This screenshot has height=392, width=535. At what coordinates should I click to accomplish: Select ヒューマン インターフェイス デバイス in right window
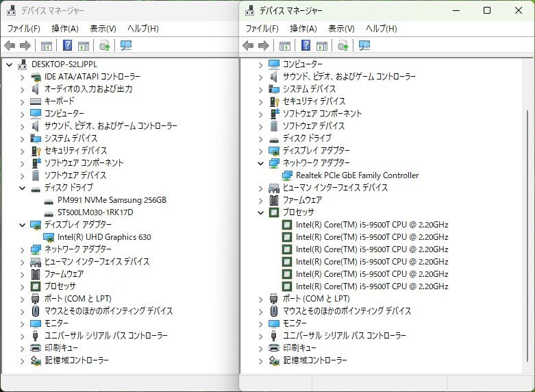[x=336, y=188]
